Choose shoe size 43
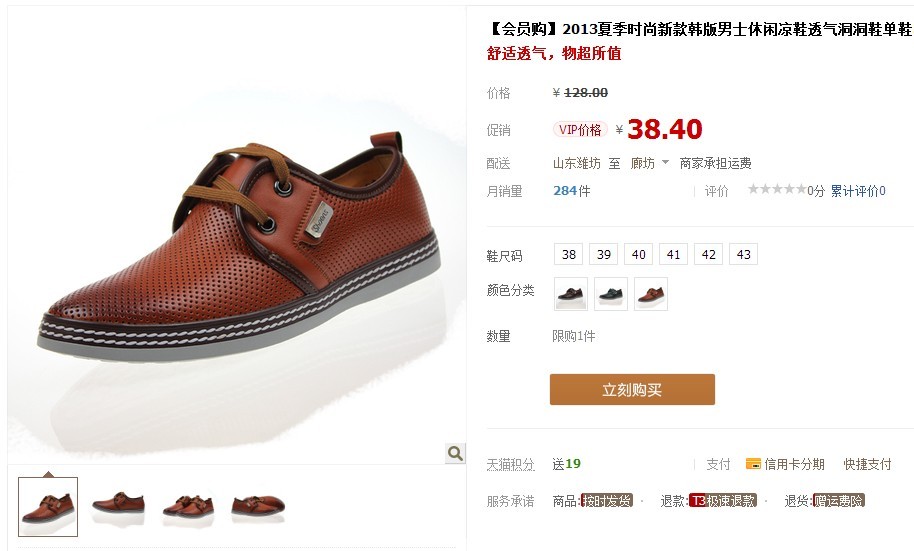Screen dimensions: 914x551 [x=743, y=254]
